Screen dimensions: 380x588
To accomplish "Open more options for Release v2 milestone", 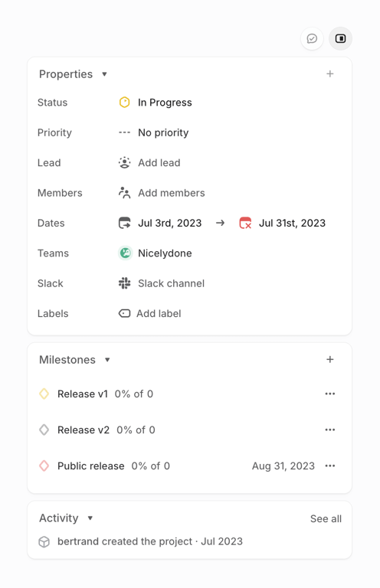I will click(330, 430).
